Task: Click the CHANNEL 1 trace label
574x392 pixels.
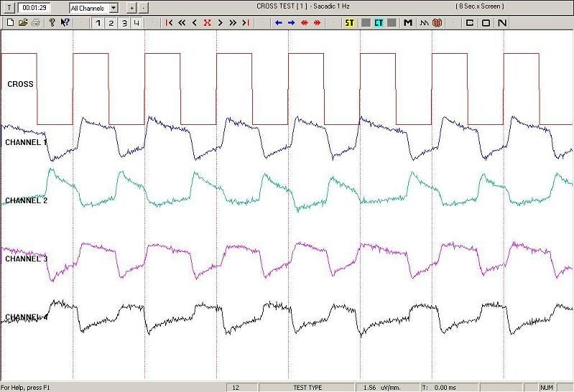Action: [x=26, y=142]
